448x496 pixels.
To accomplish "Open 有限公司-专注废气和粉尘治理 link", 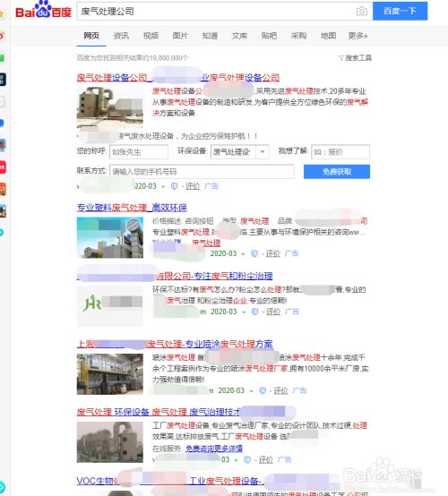I will pyautogui.click(x=175, y=276).
